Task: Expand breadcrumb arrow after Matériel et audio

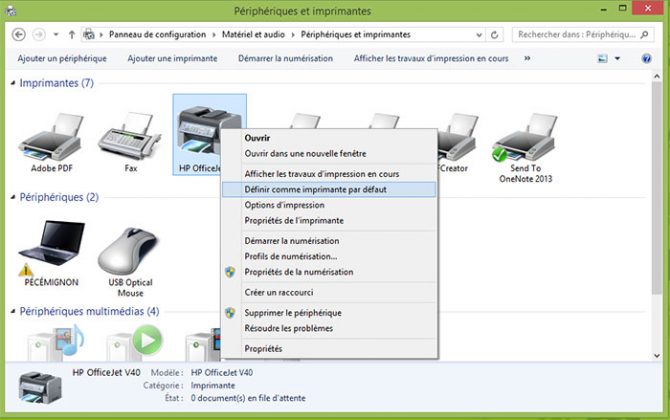Action: (293, 35)
